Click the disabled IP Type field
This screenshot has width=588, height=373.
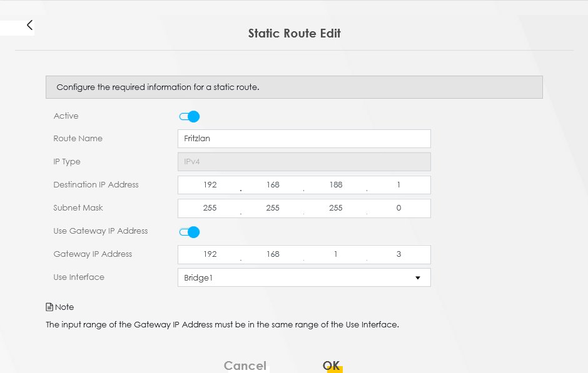(x=303, y=162)
